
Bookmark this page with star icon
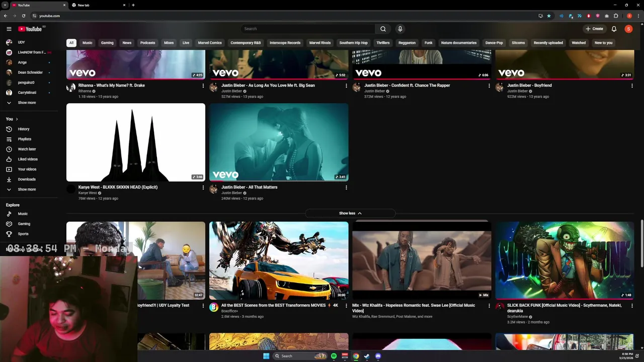[549, 16]
